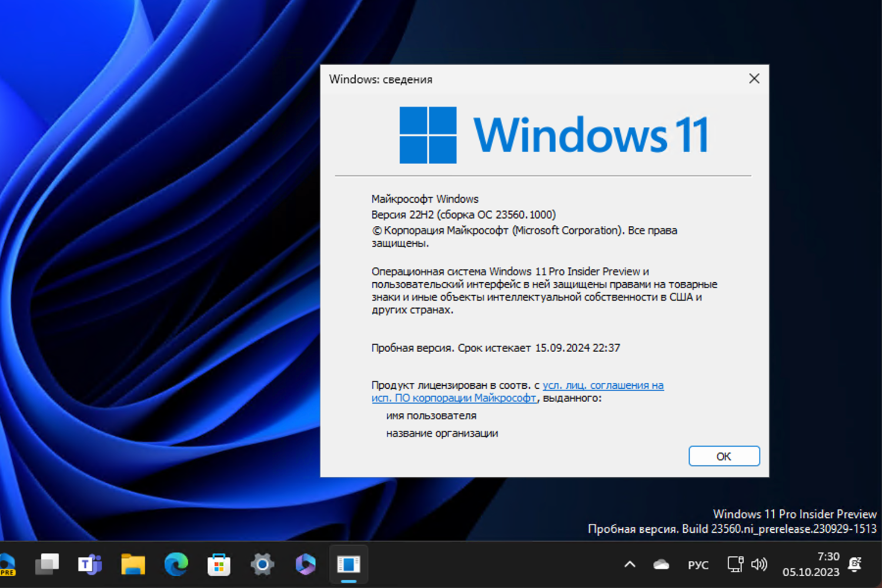Screen dimensions: 882x588
Task: Open the clock and calendar flyout
Action: coord(813,564)
